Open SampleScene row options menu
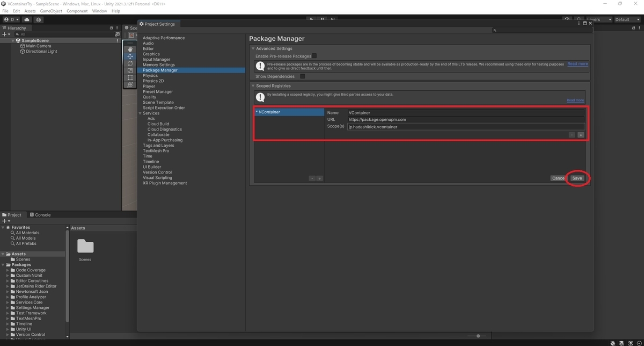This screenshot has width=644, height=346. pyautogui.click(x=118, y=40)
